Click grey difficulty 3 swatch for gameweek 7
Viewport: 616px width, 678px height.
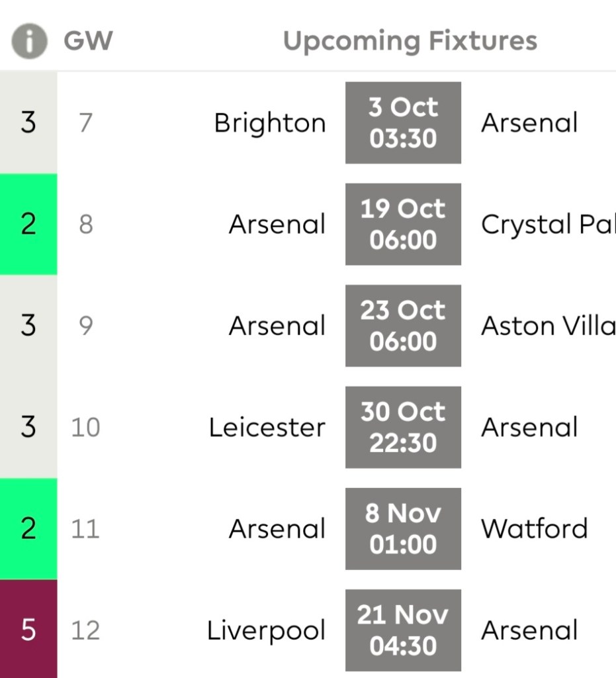28,123
